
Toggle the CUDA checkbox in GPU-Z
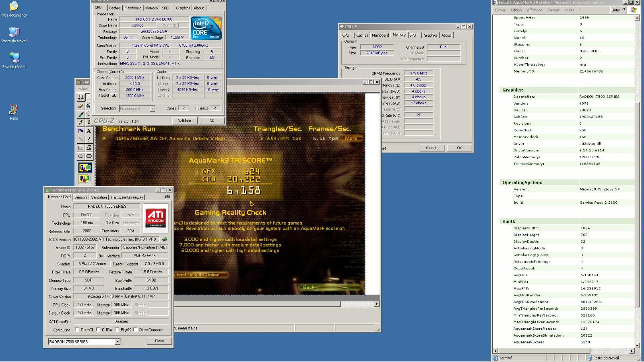coord(98,330)
